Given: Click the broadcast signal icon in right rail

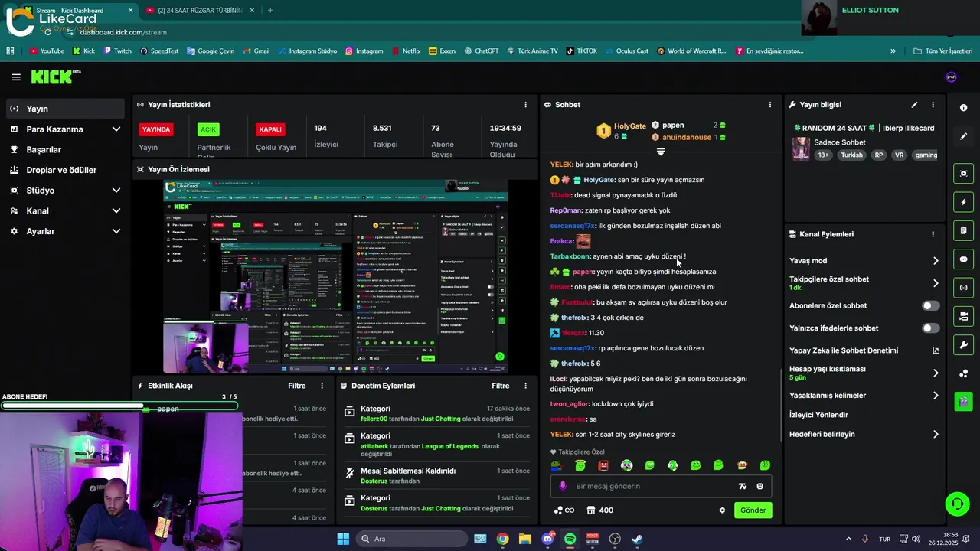Looking at the screenshot, I should coord(963,288).
